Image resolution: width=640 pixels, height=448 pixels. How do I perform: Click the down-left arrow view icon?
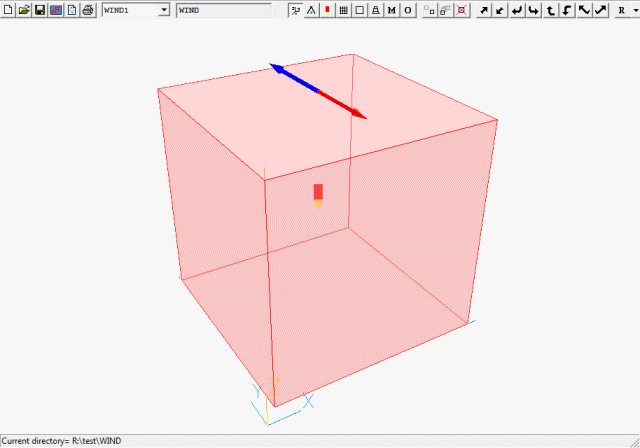500,10
